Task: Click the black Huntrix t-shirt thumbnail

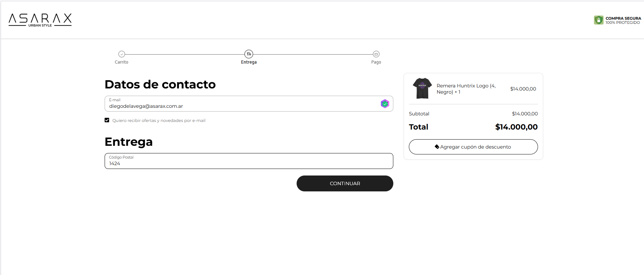Action: [422, 88]
